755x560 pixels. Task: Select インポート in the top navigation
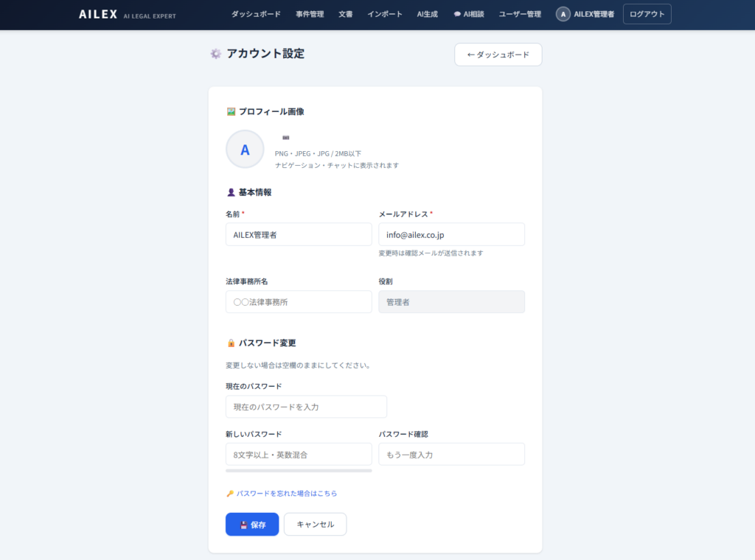pyautogui.click(x=385, y=14)
